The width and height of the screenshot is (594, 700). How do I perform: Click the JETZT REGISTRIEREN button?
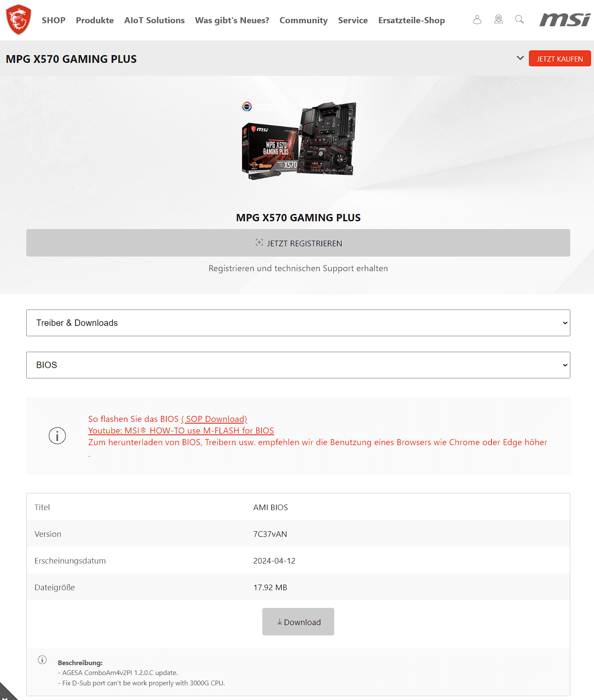point(298,243)
